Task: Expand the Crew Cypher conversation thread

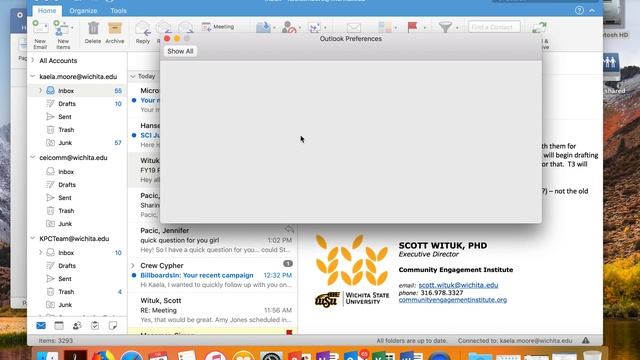Action: click(x=133, y=265)
